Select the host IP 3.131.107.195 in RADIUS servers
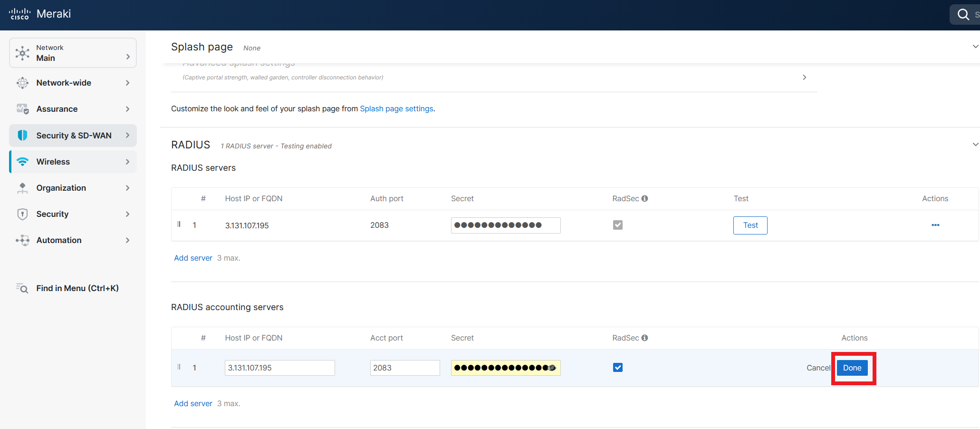Screen dimensions: 980x429 click(x=247, y=225)
